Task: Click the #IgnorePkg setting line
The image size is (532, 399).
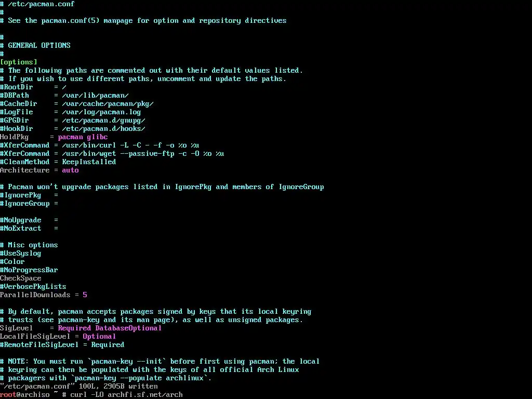Action: [29, 195]
